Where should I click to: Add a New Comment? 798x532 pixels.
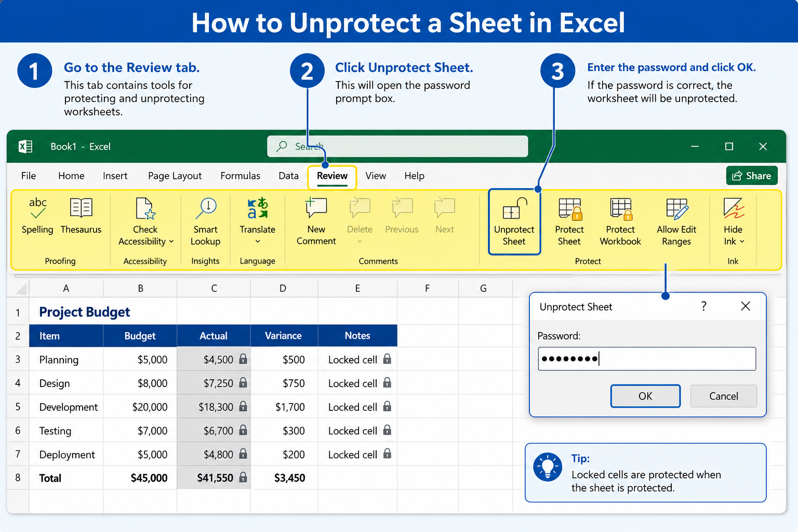coord(316,221)
